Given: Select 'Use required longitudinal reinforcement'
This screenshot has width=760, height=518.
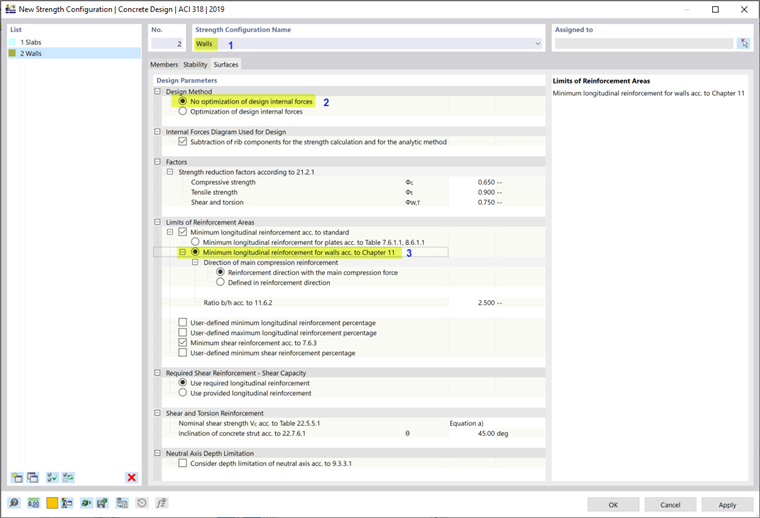Looking at the screenshot, I should (183, 383).
